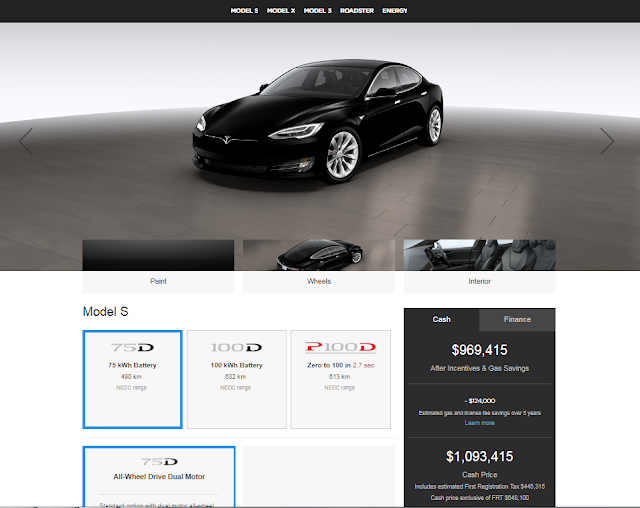Click the 100D logo in battery card
The image size is (640, 508).
tap(237, 348)
